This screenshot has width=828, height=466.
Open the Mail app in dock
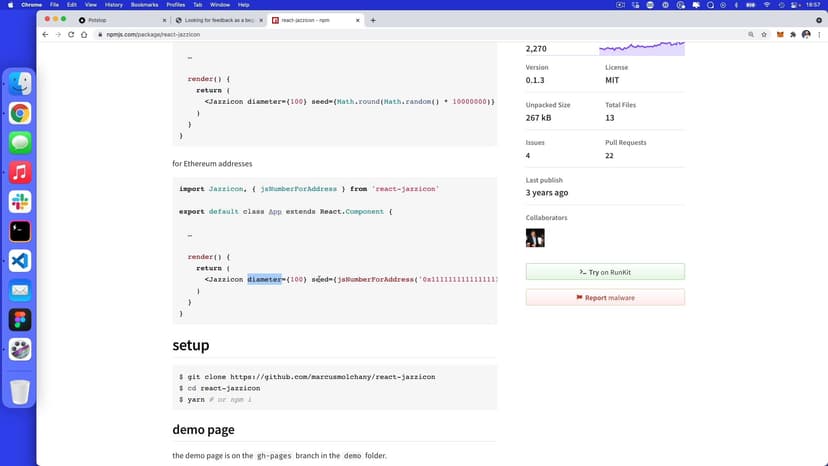pyautogui.click(x=20, y=290)
